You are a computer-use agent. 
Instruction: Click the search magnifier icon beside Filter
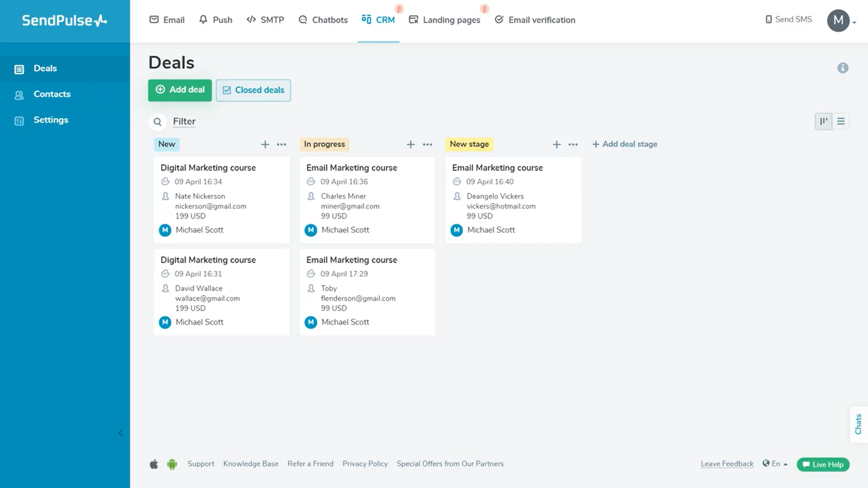pyautogui.click(x=157, y=122)
